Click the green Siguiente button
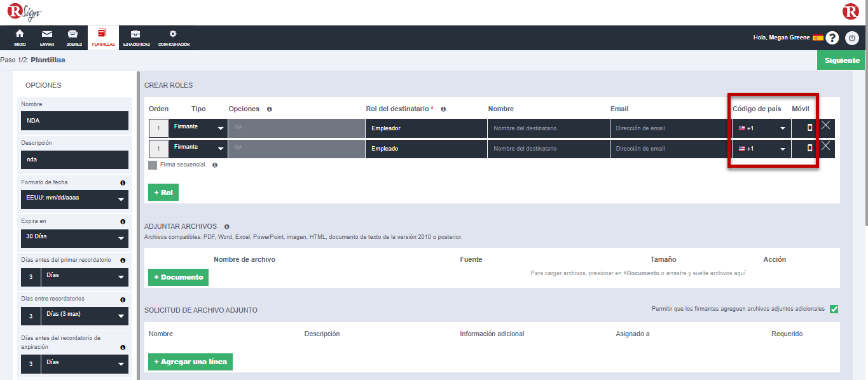This screenshot has width=868, height=380. (x=841, y=60)
